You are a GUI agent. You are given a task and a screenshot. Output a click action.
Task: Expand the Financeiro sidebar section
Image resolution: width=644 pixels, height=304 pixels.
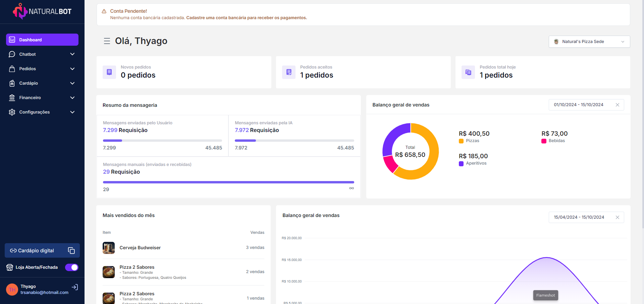coord(42,97)
